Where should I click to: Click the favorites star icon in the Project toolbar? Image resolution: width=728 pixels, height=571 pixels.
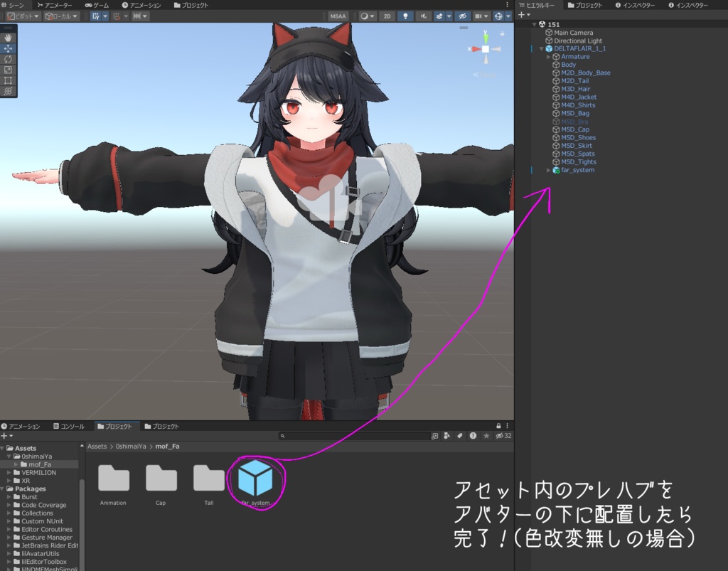pos(486,435)
